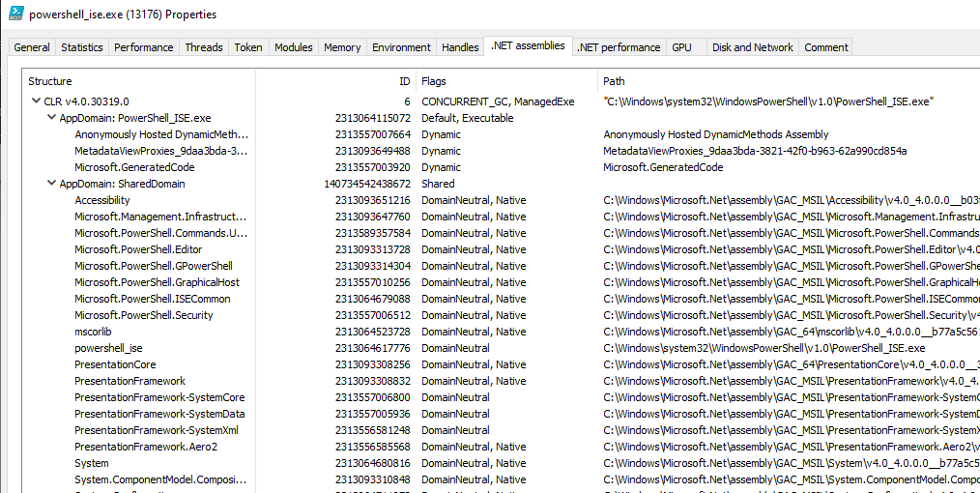
Task: Go to the Handles tab
Action: (x=460, y=47)
